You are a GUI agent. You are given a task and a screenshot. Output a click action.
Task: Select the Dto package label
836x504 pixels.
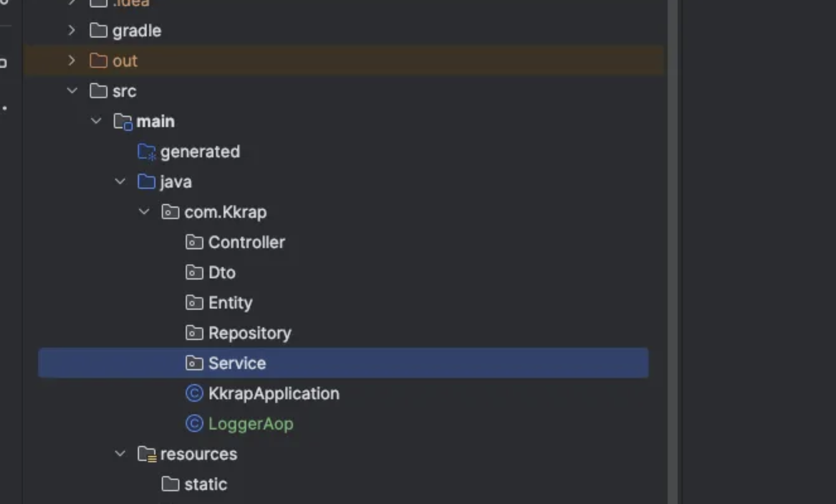[x=222, y=273]
